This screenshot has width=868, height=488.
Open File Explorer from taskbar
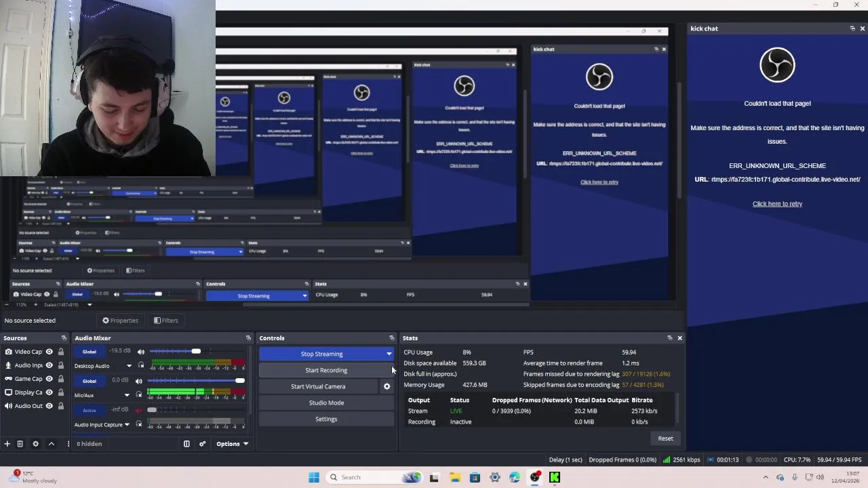tap(454, 477)
